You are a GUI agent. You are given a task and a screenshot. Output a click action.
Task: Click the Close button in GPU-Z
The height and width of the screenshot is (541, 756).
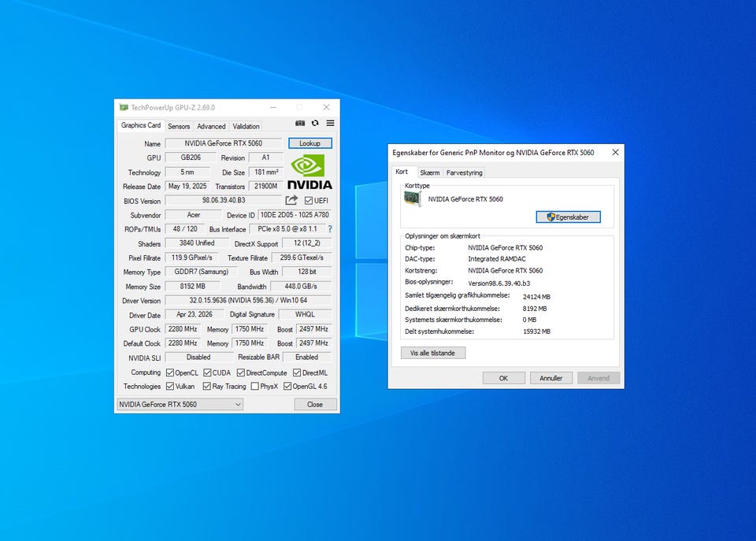point(315,405)
